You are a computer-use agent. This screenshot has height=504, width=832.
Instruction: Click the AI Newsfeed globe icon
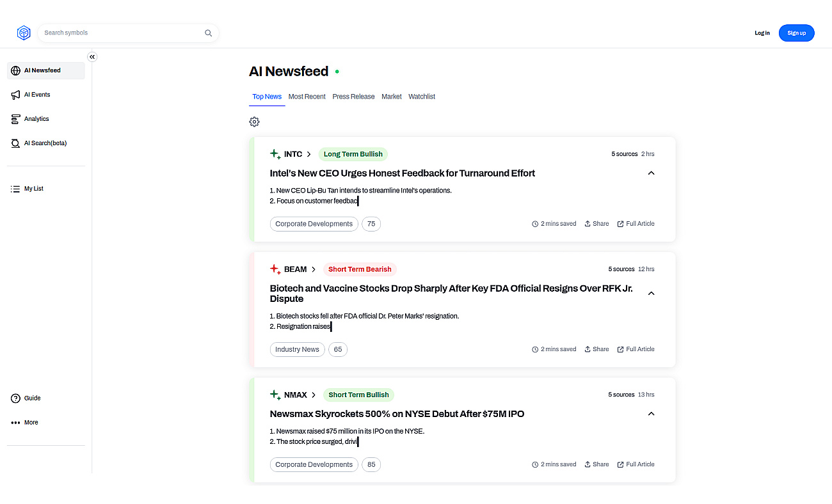(x=16, y=70)
